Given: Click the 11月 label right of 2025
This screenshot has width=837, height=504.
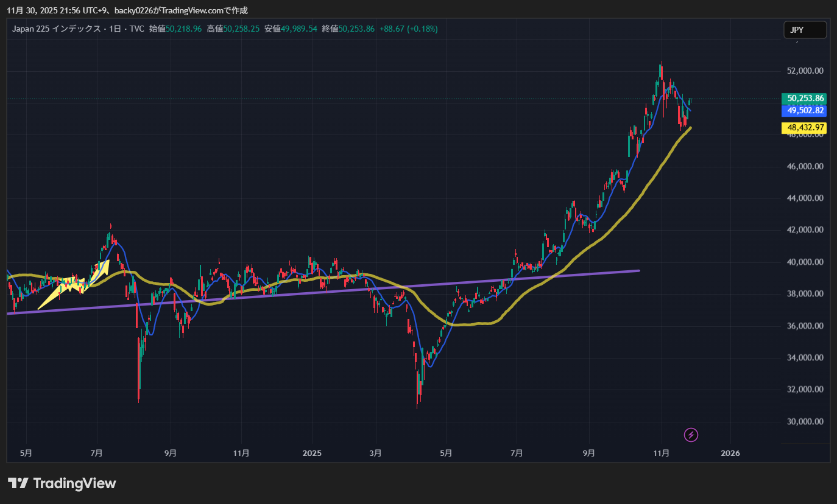Looking at the screenshot, I should (x=662, y=453).
